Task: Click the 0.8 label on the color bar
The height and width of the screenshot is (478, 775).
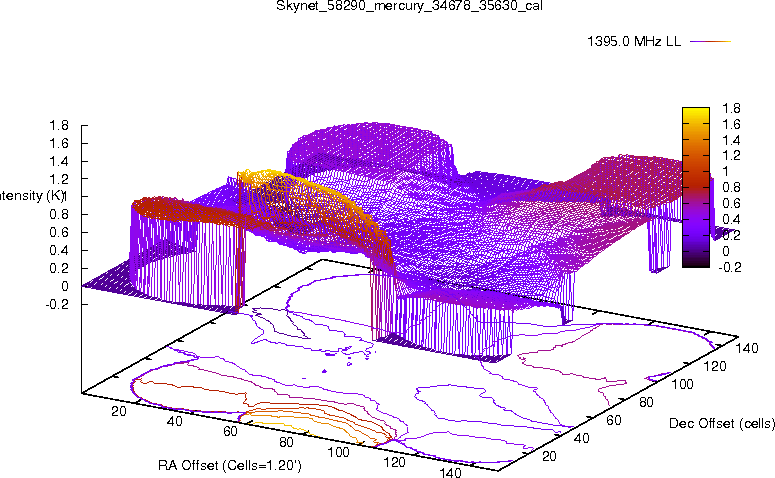Action: (731, 187)
